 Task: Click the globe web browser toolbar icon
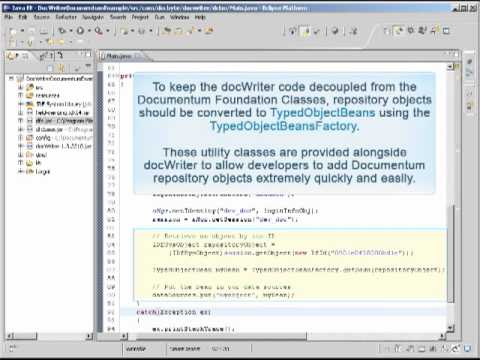coord(335,31)
